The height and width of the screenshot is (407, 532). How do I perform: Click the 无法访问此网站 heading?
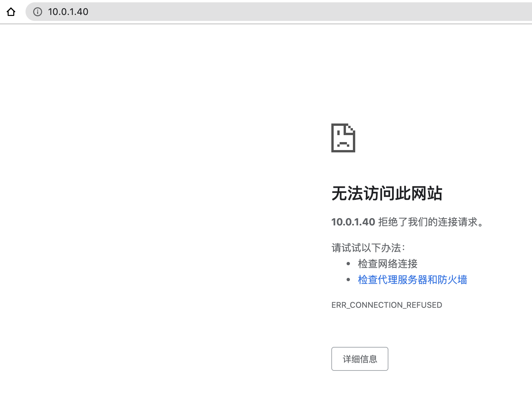[387, 193]
